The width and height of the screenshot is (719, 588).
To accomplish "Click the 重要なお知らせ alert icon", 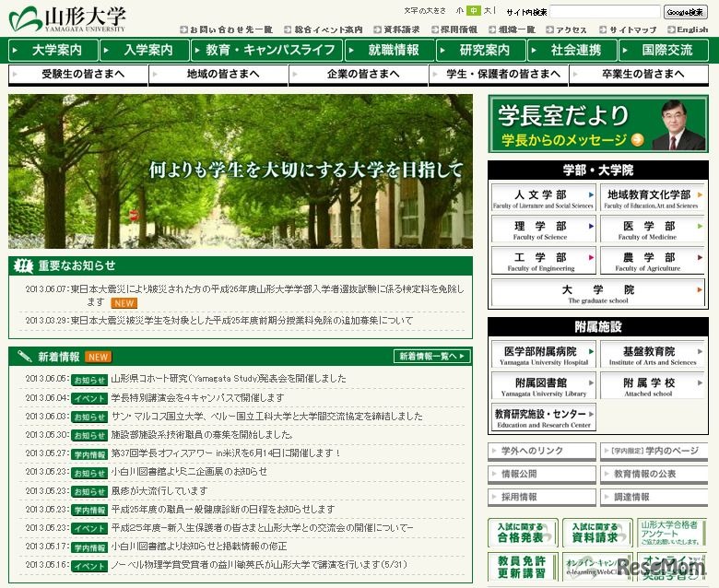I will coord(23,265).
